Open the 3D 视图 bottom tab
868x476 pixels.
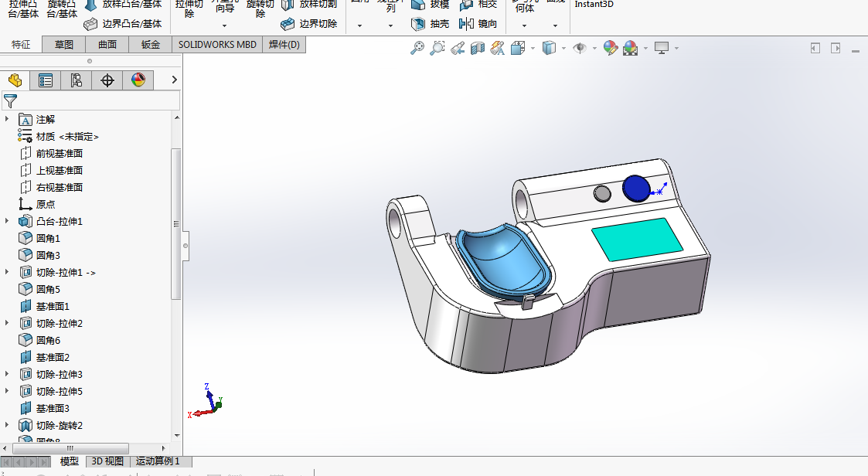tap(107, 461)
